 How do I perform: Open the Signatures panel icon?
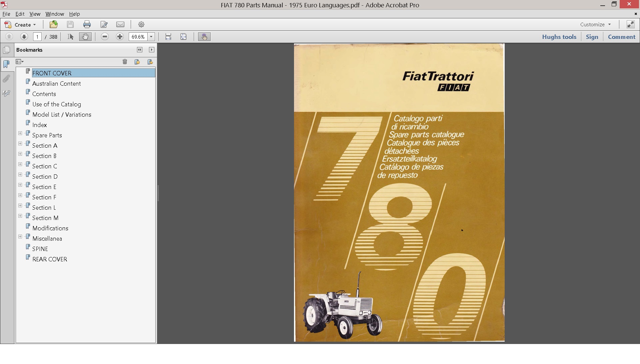[x=6, y=93]
